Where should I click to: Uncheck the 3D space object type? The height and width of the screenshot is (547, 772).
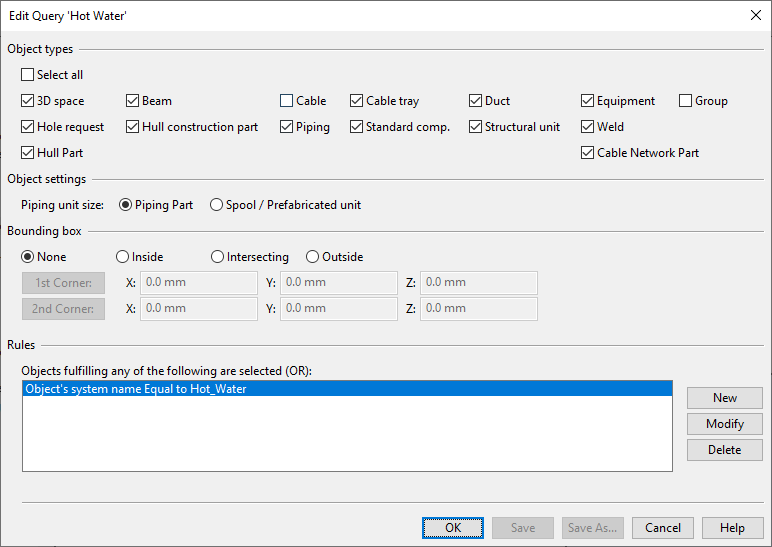[x=28, y=101]
